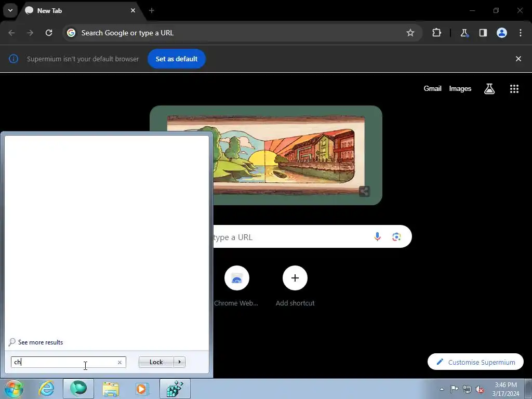
Task: Bookmark this tab with the star icon
Action: coord(410,33)
